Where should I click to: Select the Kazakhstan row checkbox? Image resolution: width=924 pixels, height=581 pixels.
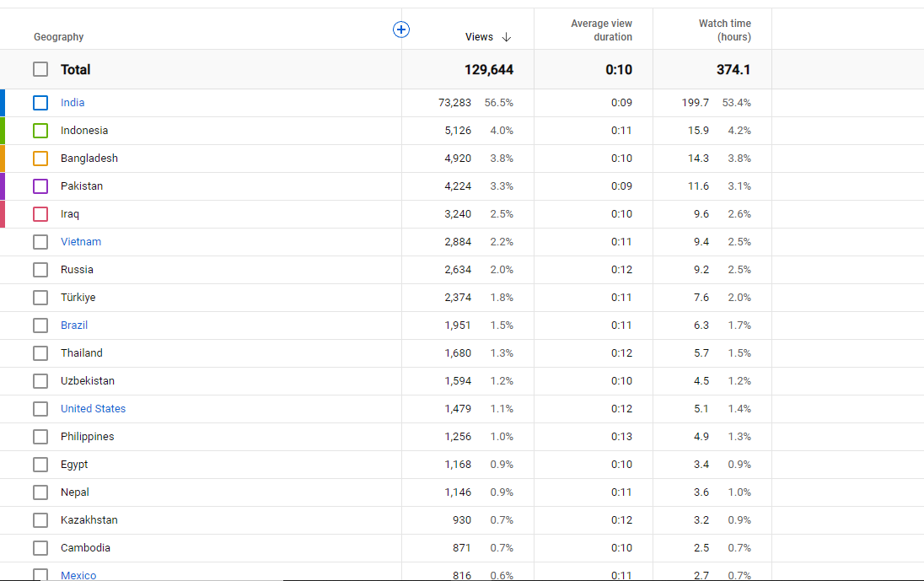tap(40, 520)
